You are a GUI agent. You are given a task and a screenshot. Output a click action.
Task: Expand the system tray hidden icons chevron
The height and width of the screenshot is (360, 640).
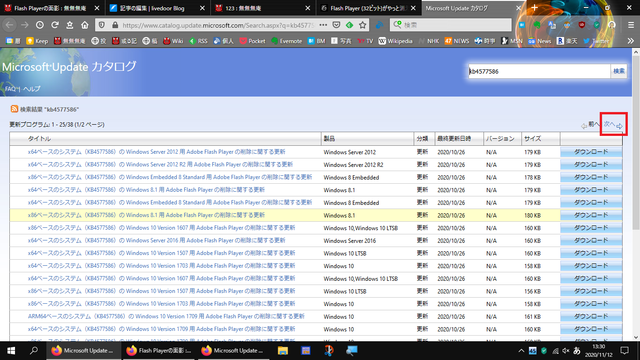pos(521,351)
